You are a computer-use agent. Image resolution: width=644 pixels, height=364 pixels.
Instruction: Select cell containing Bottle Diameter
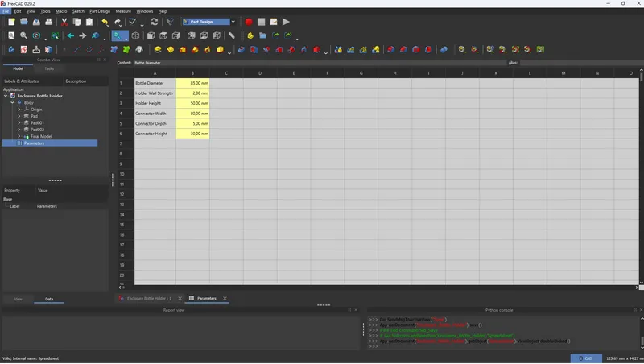pos(155,83)
